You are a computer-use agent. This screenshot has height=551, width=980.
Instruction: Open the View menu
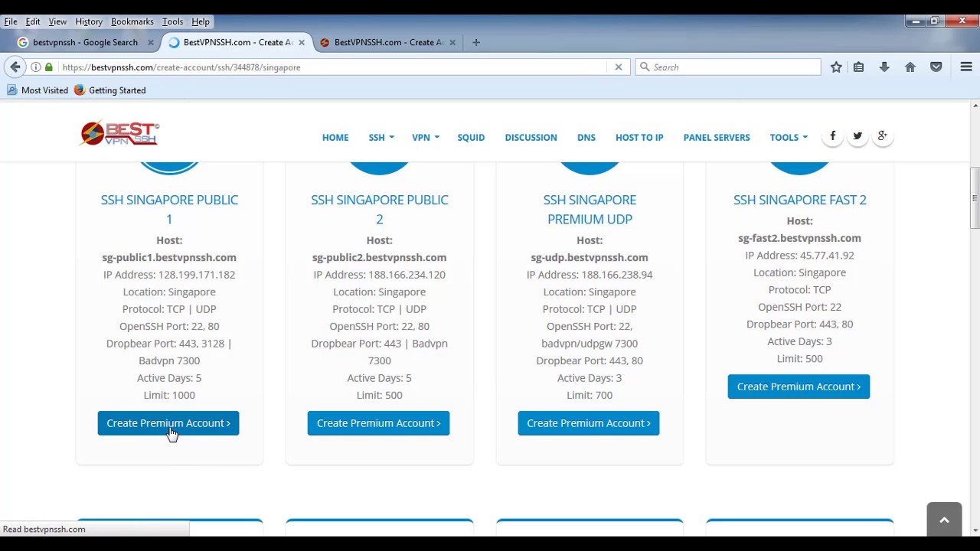(57, 21)
